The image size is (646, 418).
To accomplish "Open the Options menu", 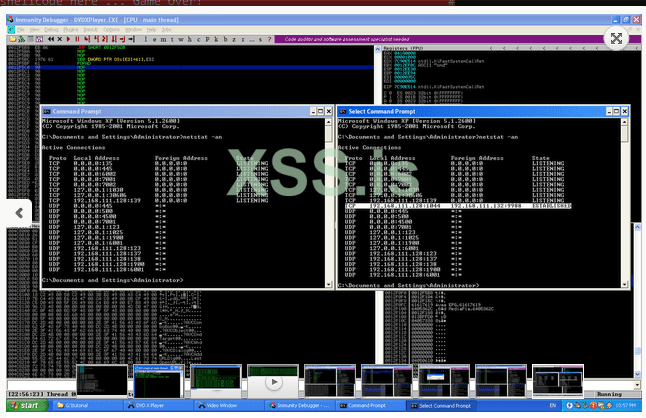I will [x=111, y=30].
